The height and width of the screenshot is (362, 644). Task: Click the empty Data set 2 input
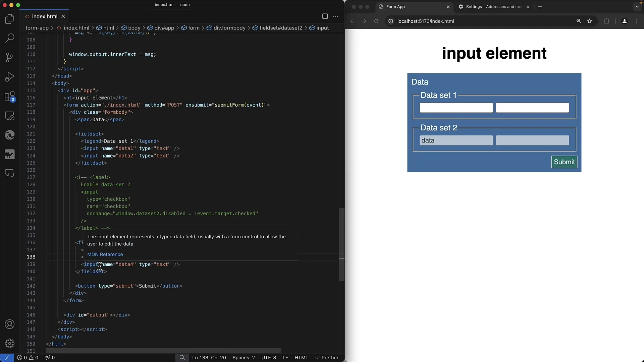532,140
